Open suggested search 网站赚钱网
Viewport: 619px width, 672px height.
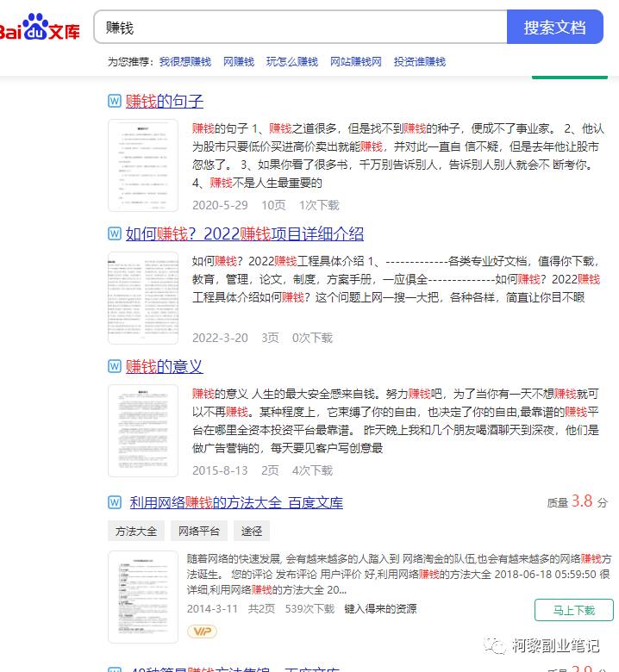click(x=355, y=62)
